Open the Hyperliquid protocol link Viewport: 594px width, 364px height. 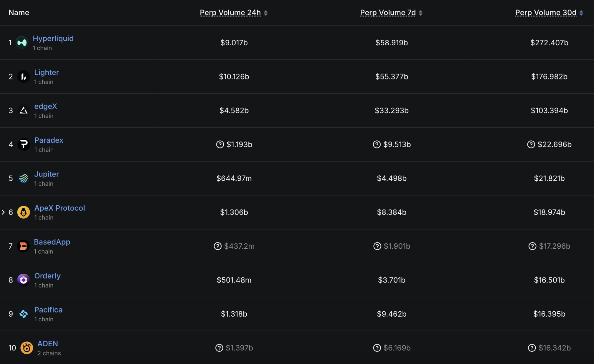pos(53,39)
